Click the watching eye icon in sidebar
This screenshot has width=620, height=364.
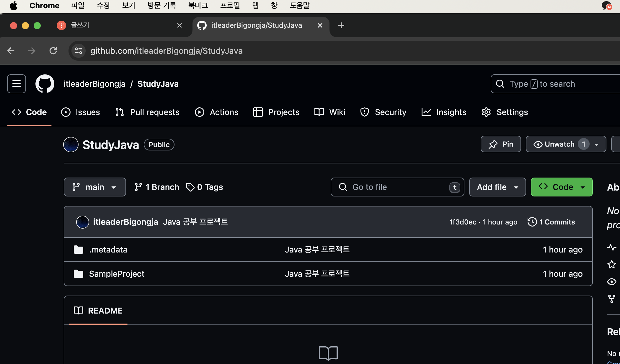coord(612,282)
